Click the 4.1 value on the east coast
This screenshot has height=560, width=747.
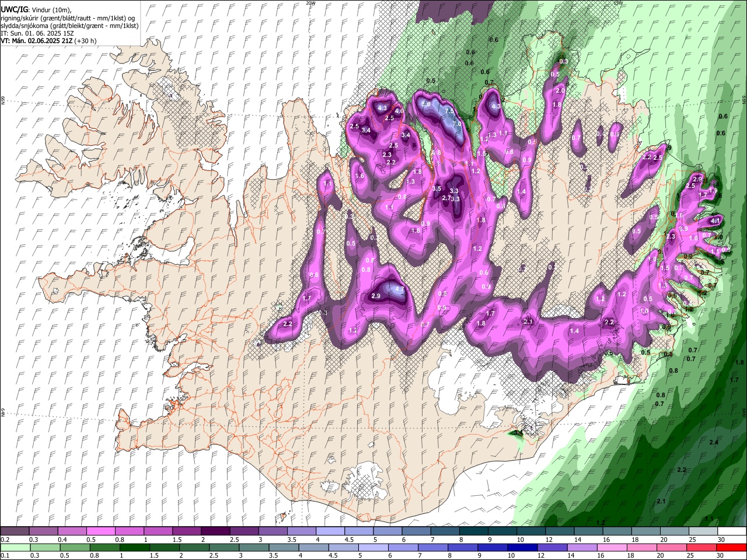pyautogui.click(x=715, y=221)
